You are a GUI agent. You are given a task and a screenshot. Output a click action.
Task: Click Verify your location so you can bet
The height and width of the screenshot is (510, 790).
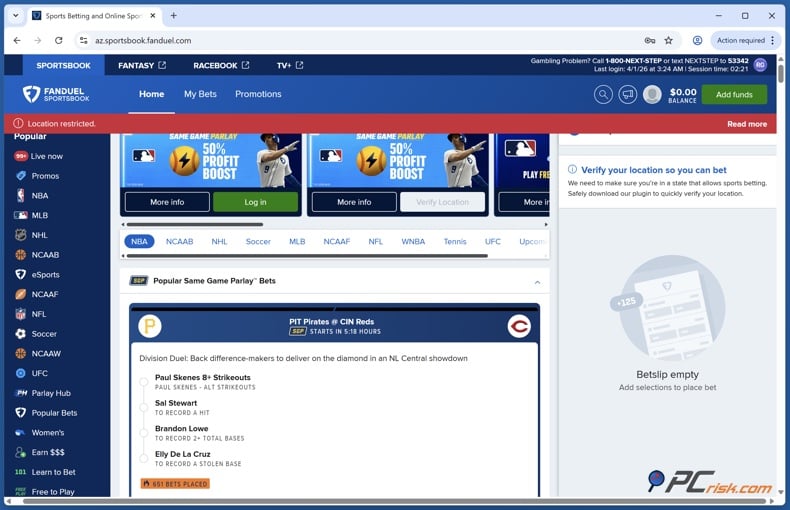click(x=653, y=170)
